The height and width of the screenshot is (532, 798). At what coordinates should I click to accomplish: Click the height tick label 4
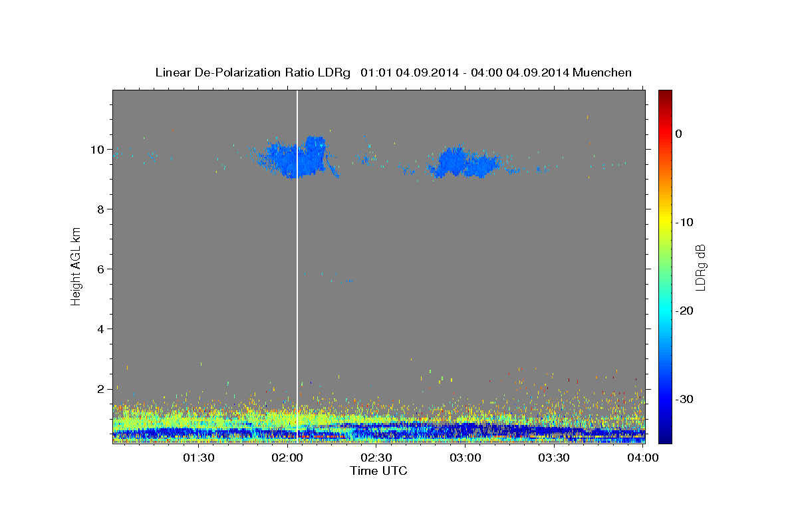100,329
